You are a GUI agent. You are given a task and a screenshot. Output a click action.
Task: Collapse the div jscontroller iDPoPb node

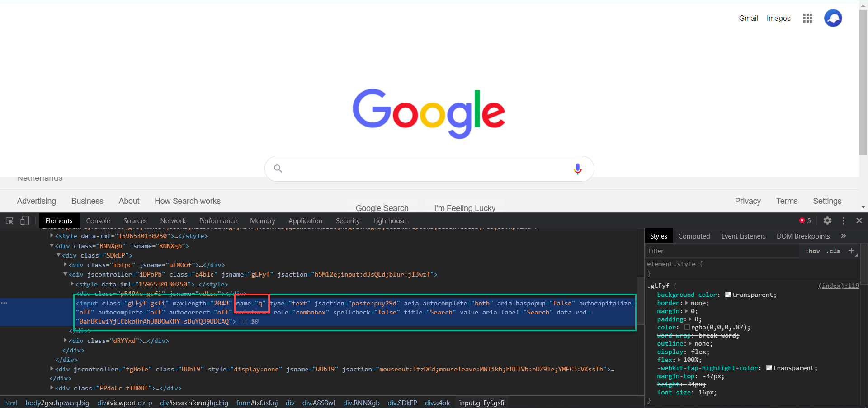(65, 274)
